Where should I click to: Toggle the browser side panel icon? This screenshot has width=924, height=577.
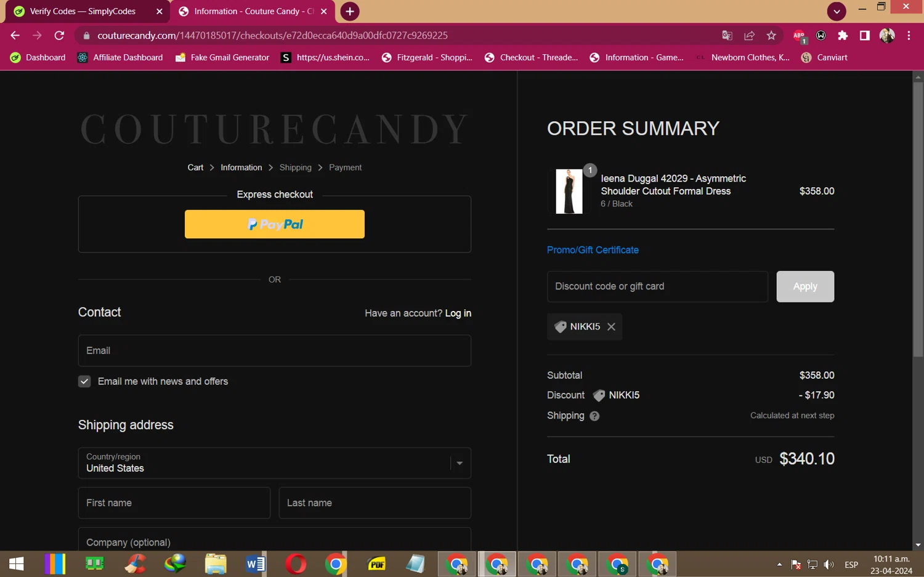[865, 36]
